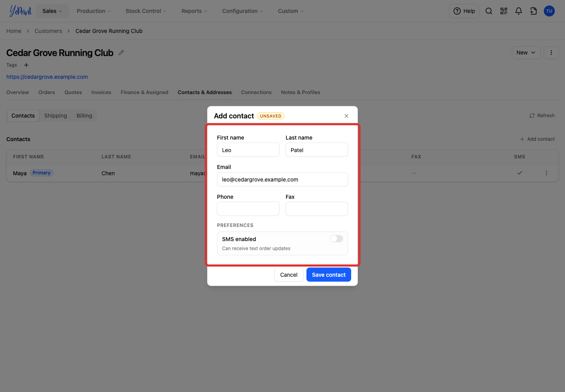Select the Shipping sub-tab
Screen dimensions: 565x392
tap(56, 116)
